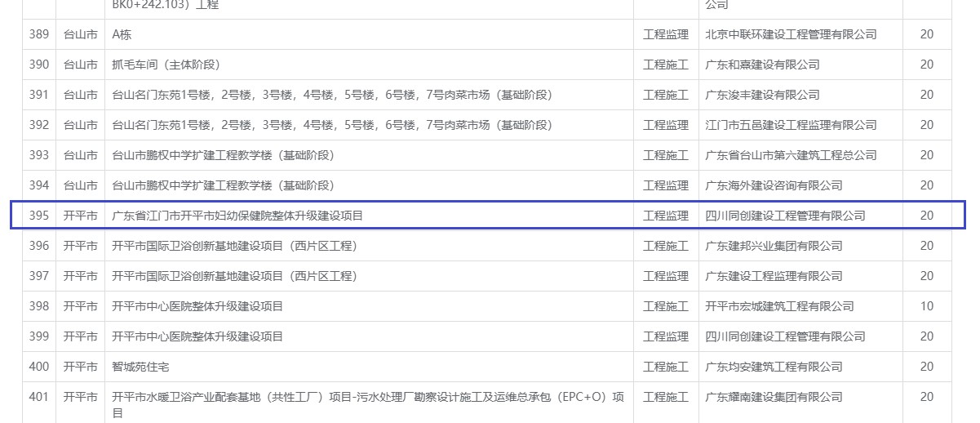Select row number 398 cell
The height and width of the screenshot is (423, 980).
coord(39,306)
